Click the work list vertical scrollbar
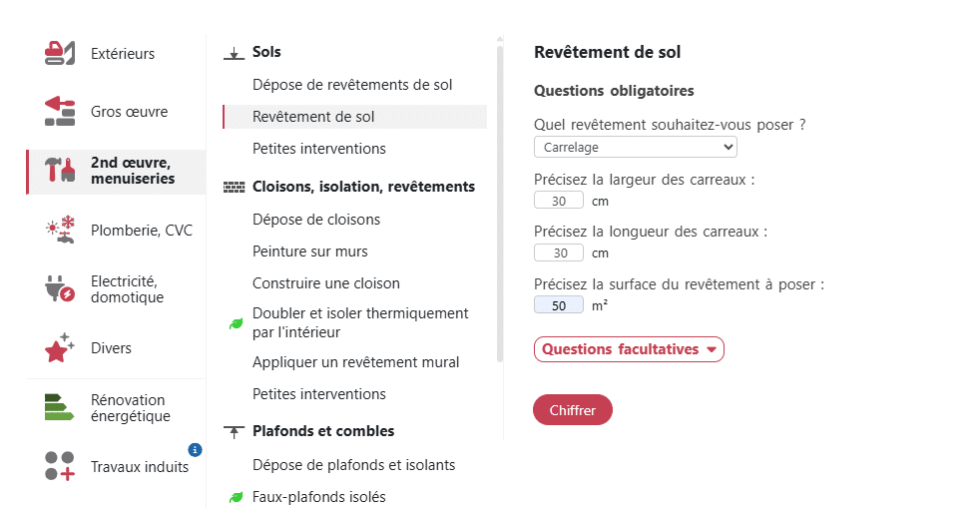Viewport: 980px width, 509px height. tap(499, 200)
